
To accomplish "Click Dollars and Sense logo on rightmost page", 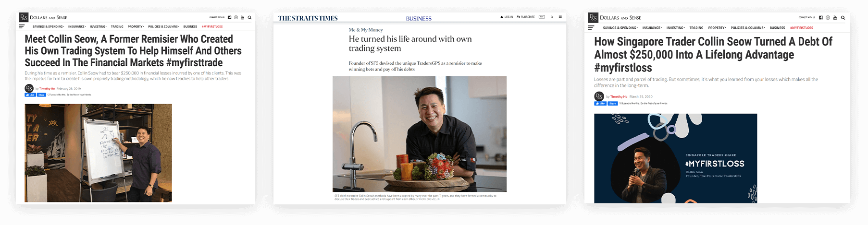I will coord(615,17).
